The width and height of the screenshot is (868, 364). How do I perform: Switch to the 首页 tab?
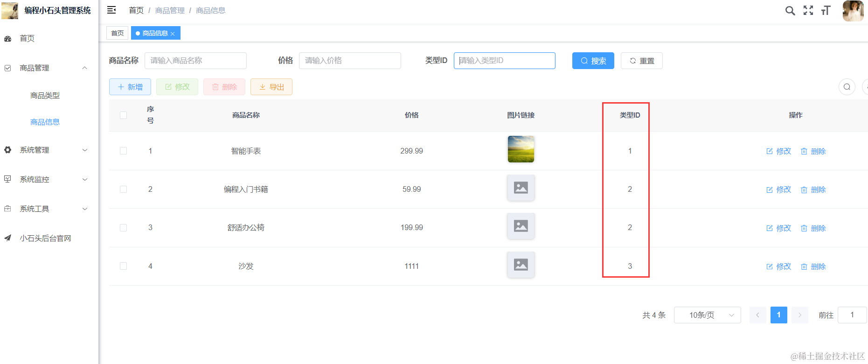pos(118,33)
